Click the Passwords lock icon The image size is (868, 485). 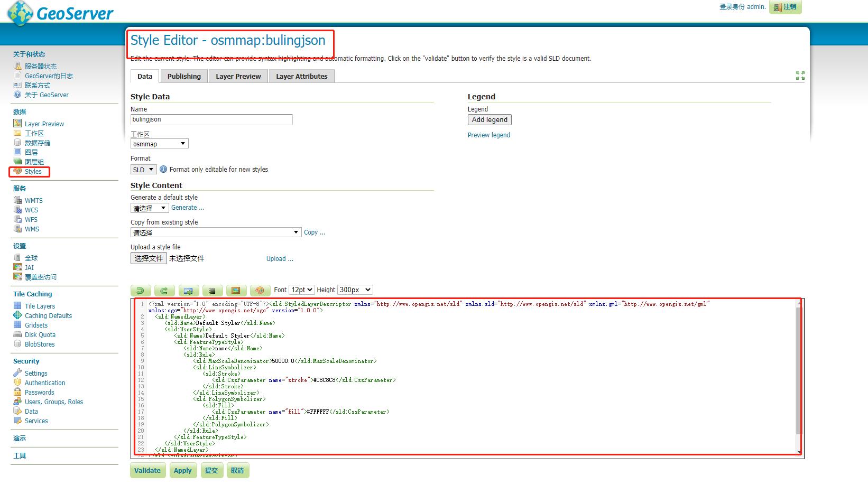coord(17,392)
